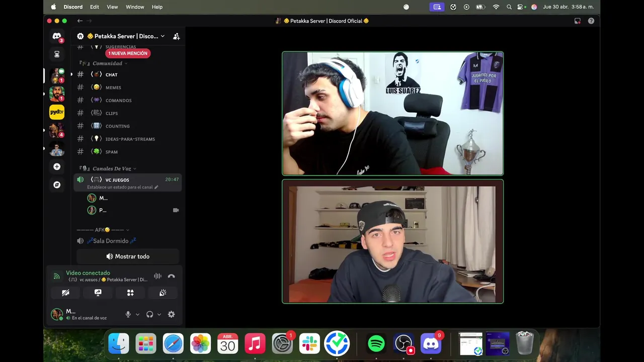The width and height of the screenshot is (644, 362).
Task: Focus the bottom webcam with cap user
Action: [x=392, y=241]
